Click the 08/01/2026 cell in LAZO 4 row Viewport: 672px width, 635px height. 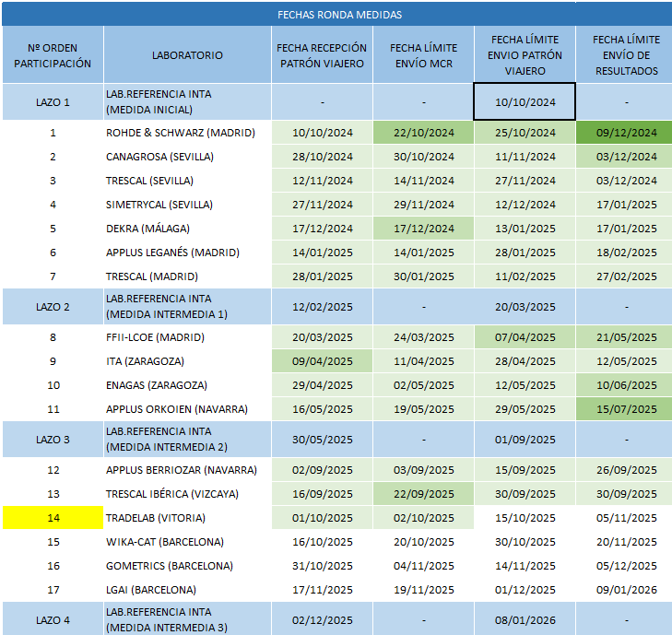[x=525, y=620]
